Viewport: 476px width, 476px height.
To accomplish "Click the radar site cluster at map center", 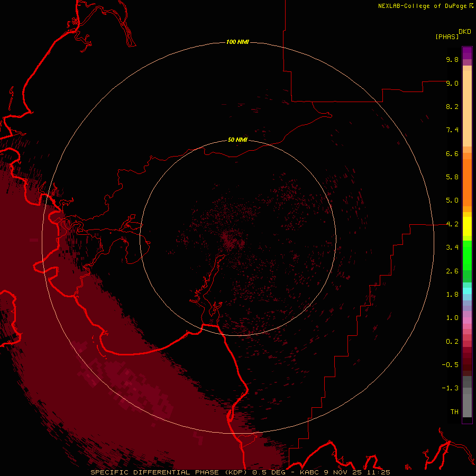I will (x=233, y=239).
